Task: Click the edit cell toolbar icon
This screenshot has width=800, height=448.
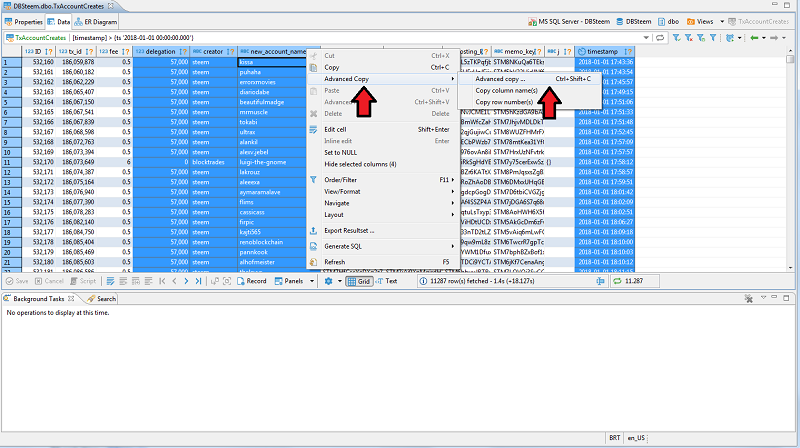Action: click(110, 281)
